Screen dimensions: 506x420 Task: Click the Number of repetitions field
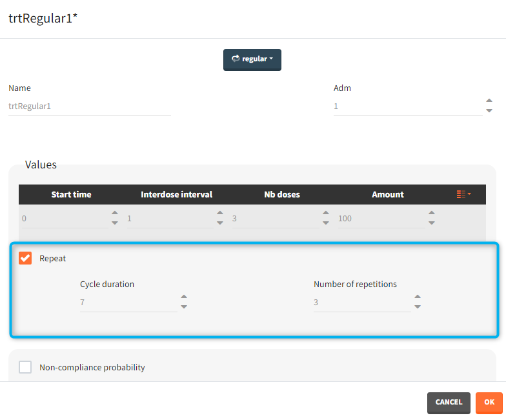361,302
